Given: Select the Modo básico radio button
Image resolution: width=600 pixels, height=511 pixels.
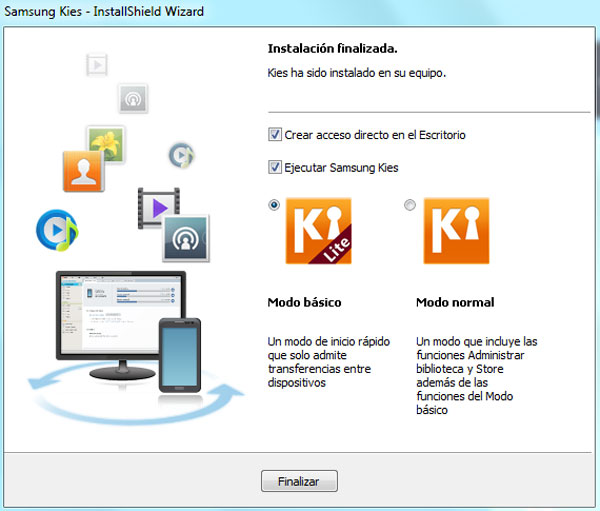Looking at the screenshot, I should (x=274, y=205).
